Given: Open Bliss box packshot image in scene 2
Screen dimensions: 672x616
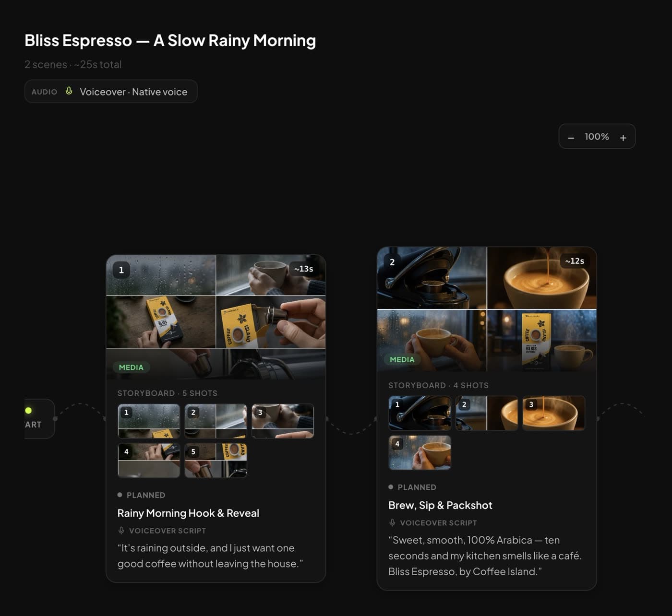Looking at the screenshot, I should click(542, 340).
